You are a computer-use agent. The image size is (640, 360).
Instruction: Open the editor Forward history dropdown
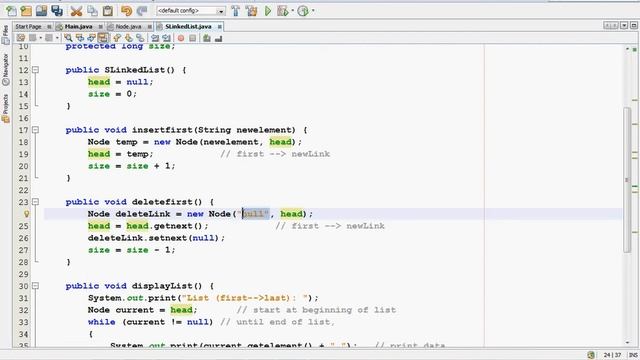coord(57,38)
